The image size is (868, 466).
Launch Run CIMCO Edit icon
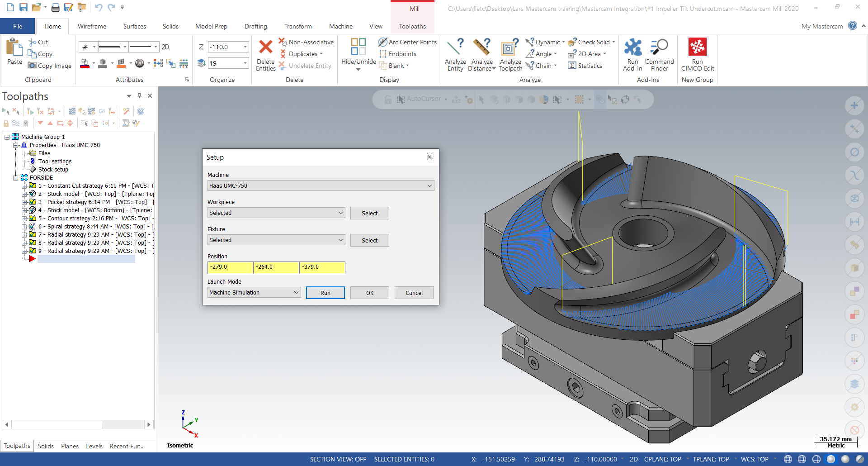697,47
